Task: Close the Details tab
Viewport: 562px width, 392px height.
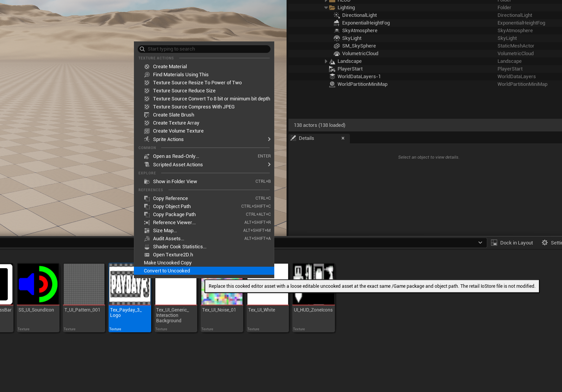Action: point(343,138)
